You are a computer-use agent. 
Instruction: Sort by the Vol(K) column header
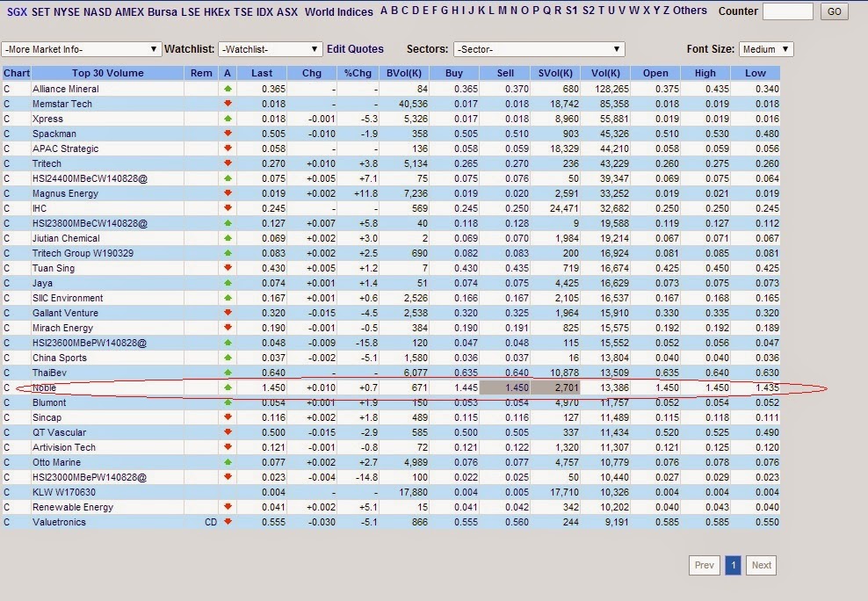(x=605, y=73)
